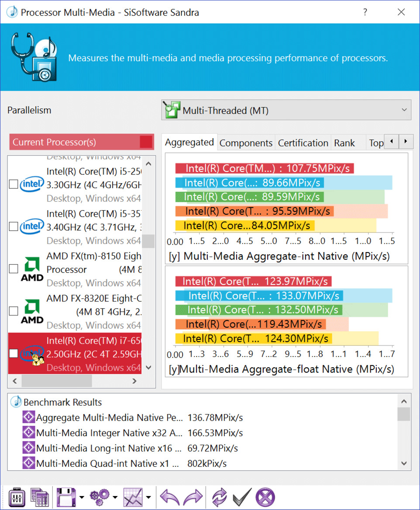Click the tab strip scroll-left arrow

point(392,141)
